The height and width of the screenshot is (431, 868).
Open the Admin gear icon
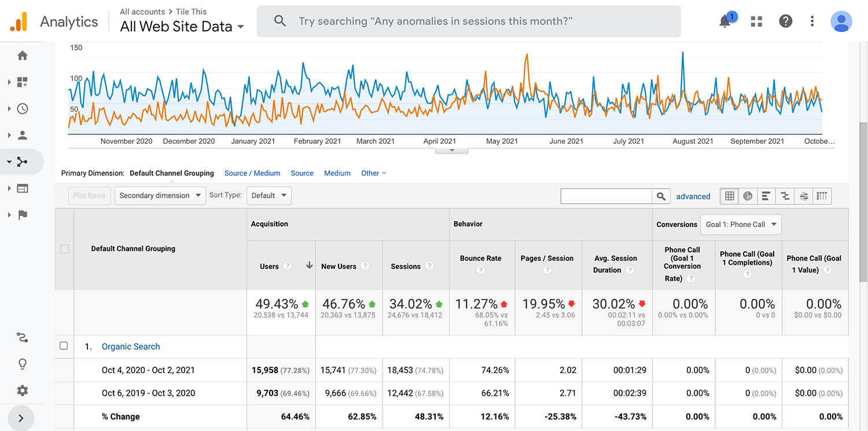click(23, 390)
